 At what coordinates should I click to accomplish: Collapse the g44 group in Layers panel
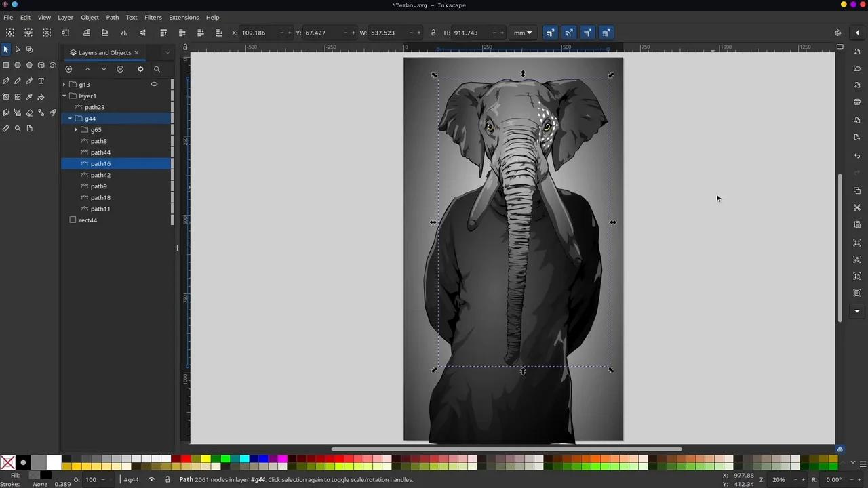(70, 119)
